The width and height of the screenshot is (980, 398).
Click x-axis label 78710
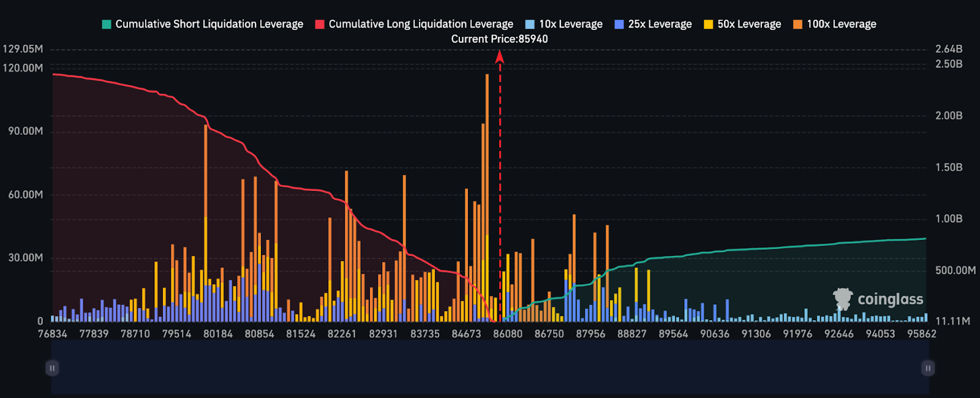(135, 334)
